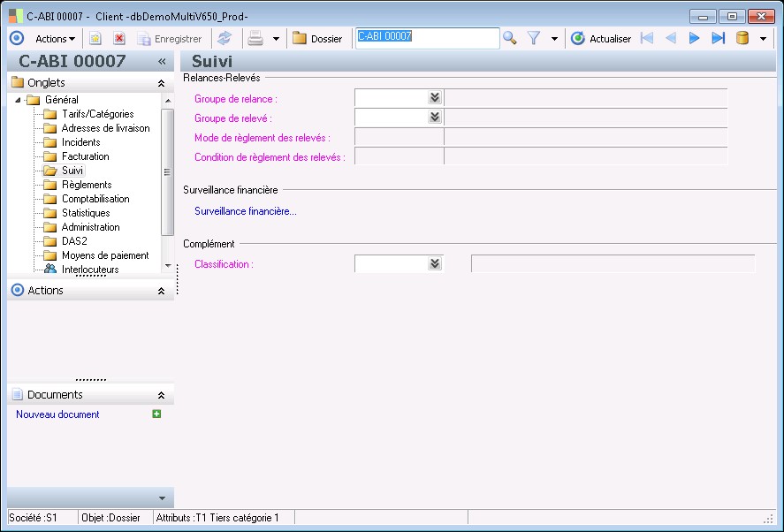Collapse the left sidebar with double chevron
The image size is (784, 532).
[162, 61]
